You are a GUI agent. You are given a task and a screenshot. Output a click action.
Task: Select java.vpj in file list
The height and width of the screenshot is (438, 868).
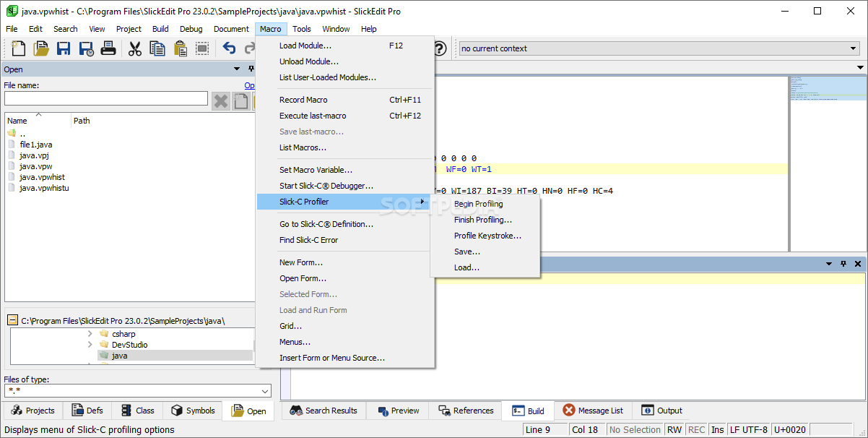coord(34,155)
